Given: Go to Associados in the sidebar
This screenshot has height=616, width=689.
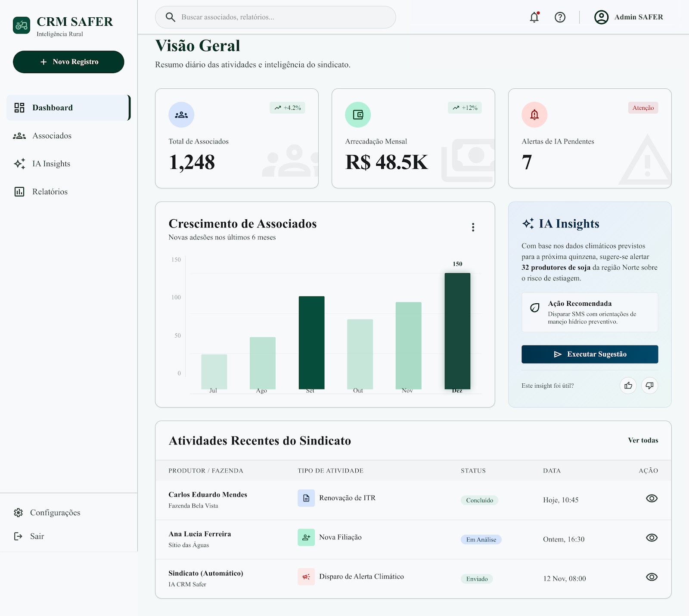Looking at the screenshot, I should (x=68, y=136).
